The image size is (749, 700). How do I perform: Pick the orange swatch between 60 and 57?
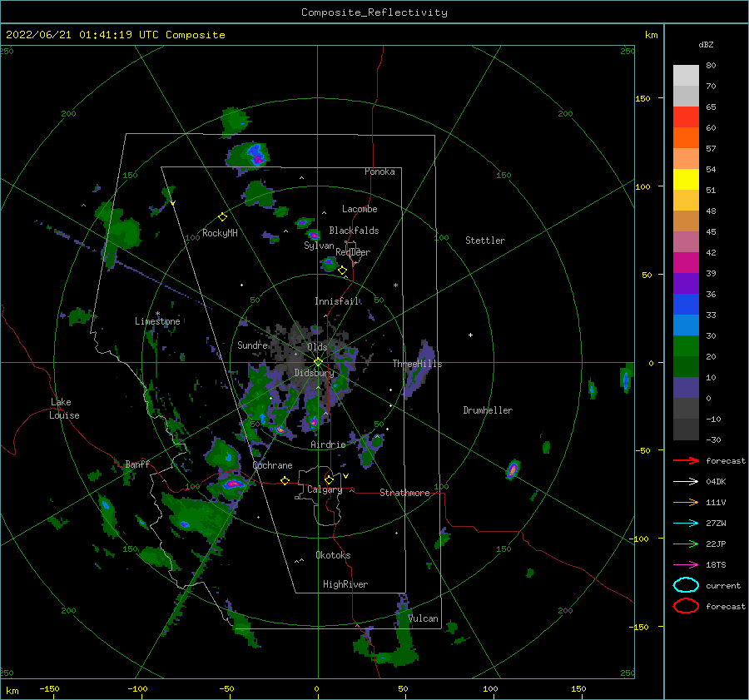pos(686,137)
